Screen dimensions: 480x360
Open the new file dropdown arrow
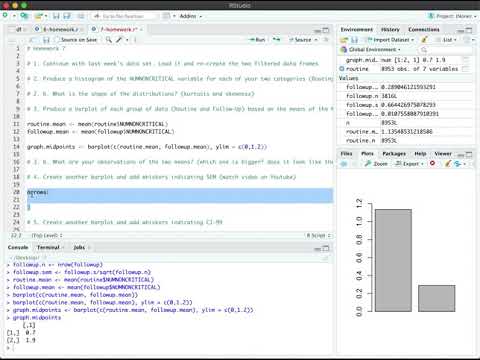pyautogui.click(x=14, y=16)
